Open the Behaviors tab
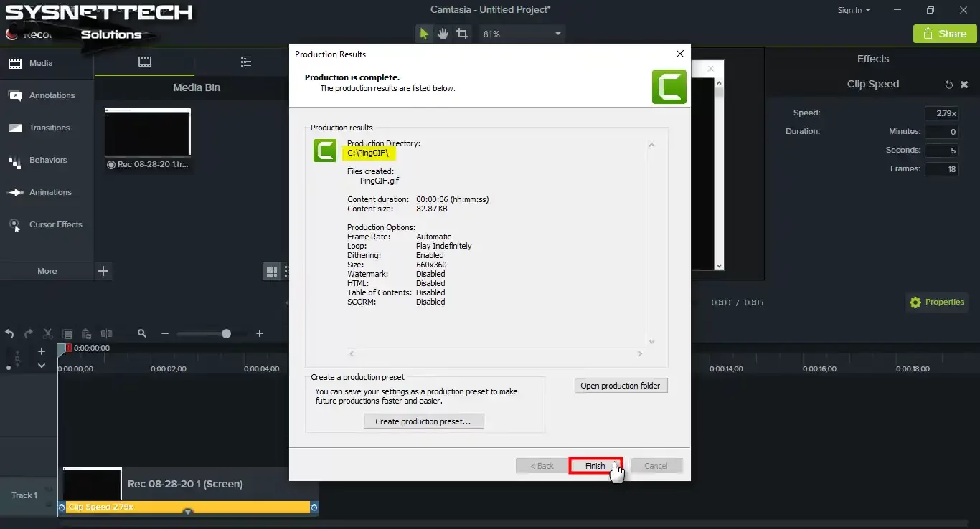The height and width of the screenshot is (529, 980). coord(47,160)
